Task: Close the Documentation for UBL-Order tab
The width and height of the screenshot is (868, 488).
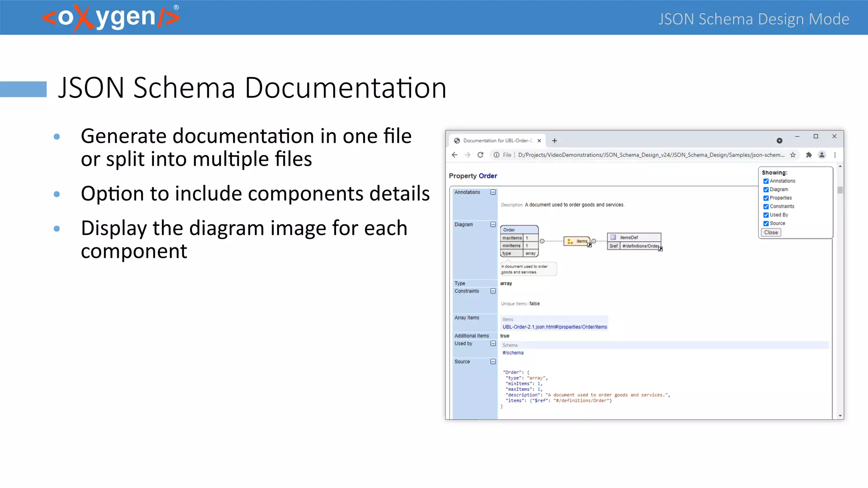Action: [539, 141]
